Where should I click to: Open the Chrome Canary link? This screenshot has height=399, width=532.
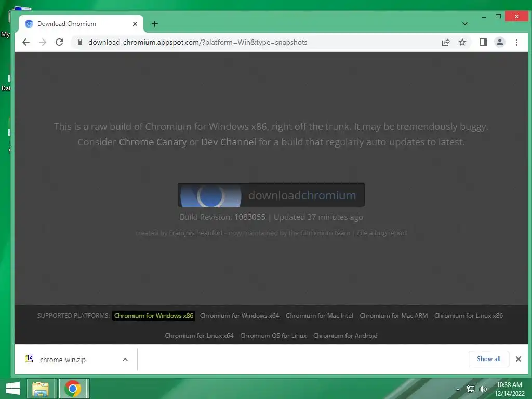[153, 142]
